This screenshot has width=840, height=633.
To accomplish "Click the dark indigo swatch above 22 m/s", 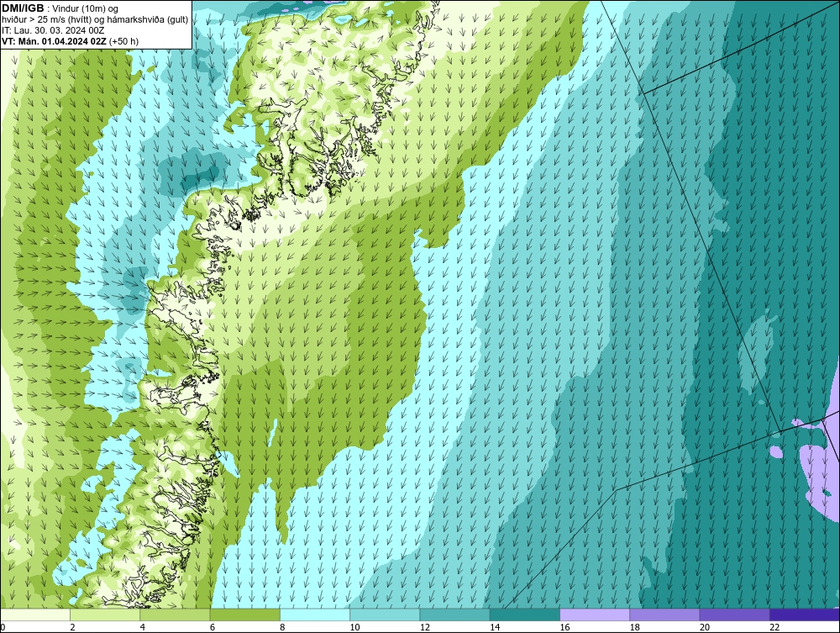I will (x=805, y=615).
